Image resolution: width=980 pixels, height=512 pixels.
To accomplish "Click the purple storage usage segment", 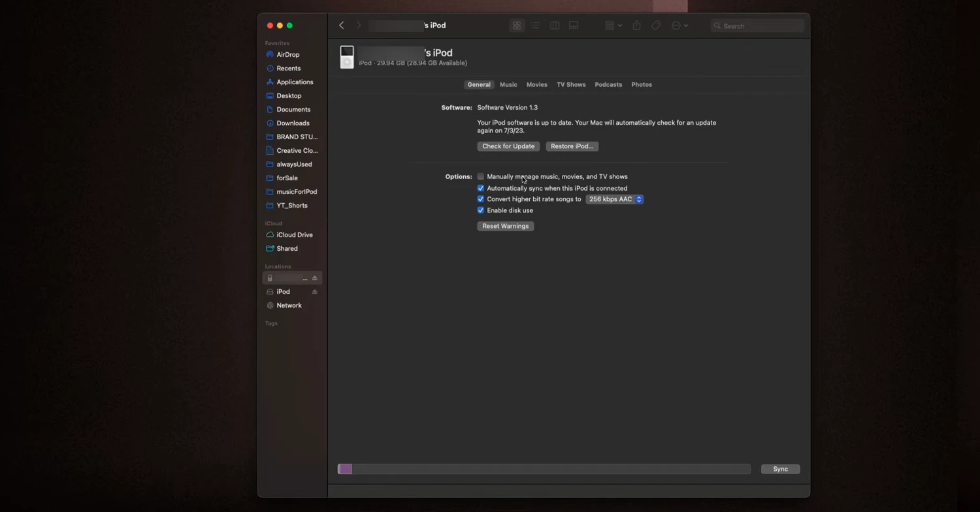I will tap(345, 469).
